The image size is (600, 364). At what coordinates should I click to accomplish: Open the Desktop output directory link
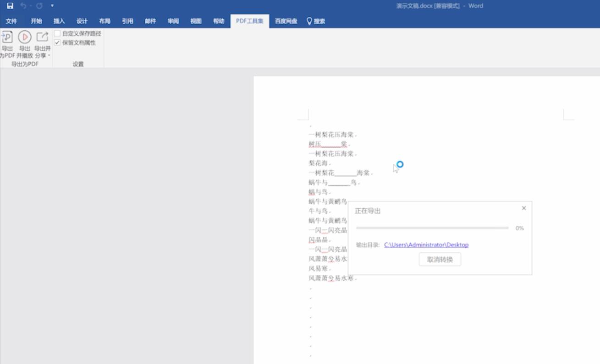(x=426, y=245)
